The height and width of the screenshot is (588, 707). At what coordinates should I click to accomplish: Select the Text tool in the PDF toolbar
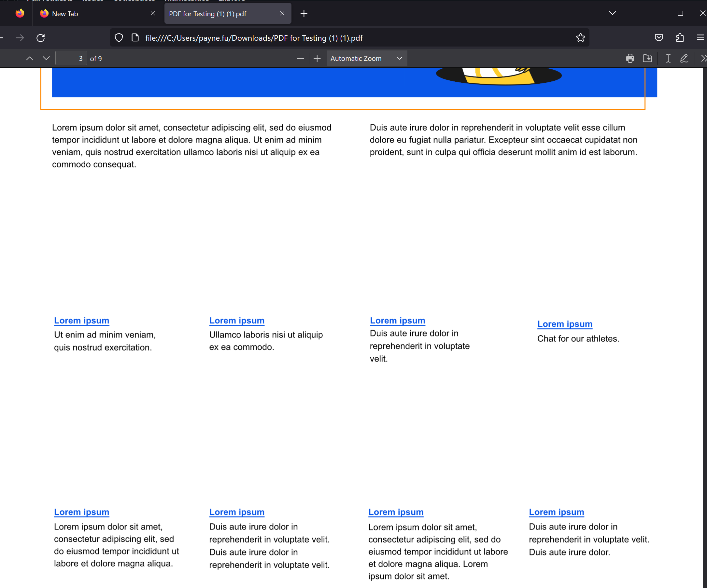pos(668,58)
